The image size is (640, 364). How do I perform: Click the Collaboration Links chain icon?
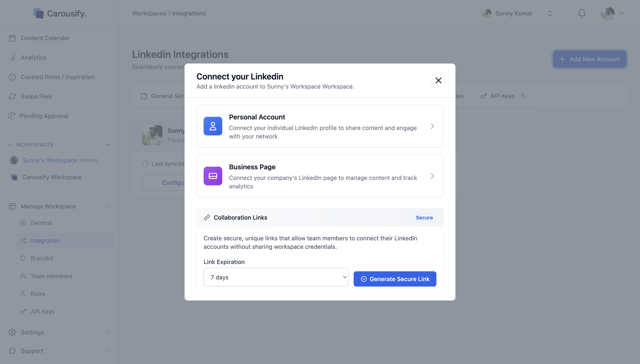click(207, 218)
